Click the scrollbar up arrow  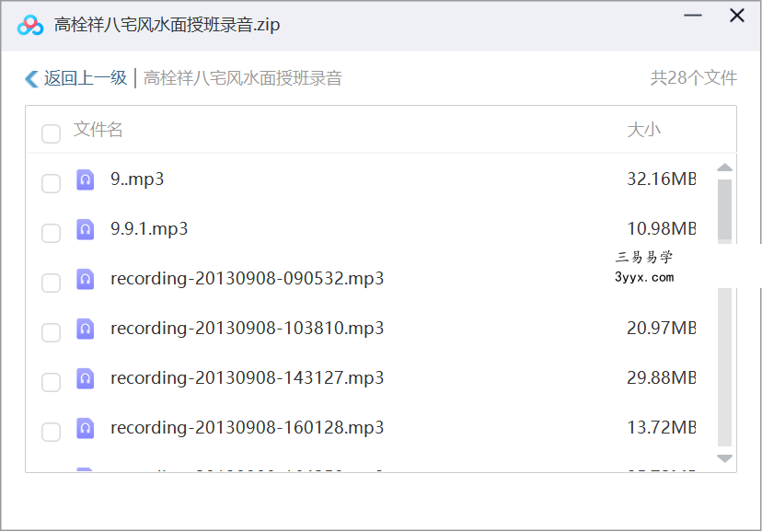(724, 168)
